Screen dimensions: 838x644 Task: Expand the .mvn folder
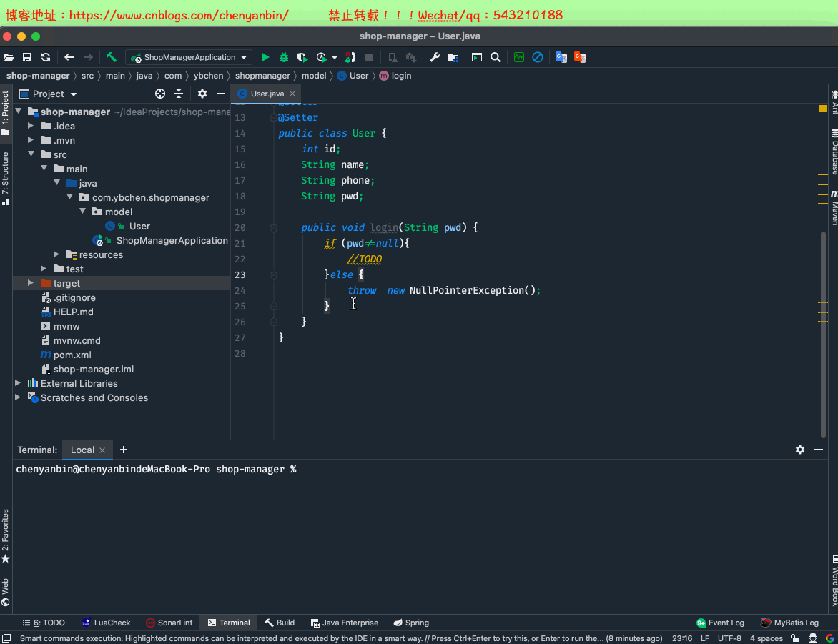[x=31, y=140]
